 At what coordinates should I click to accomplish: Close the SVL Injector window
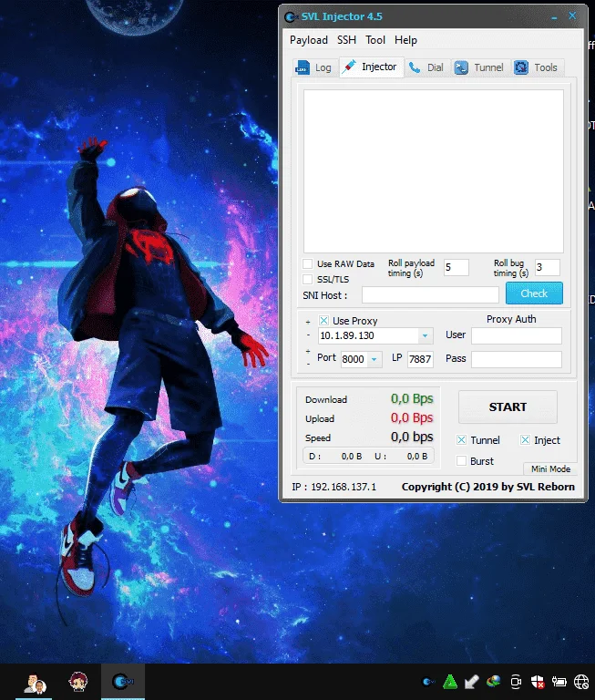coord(572,16)
